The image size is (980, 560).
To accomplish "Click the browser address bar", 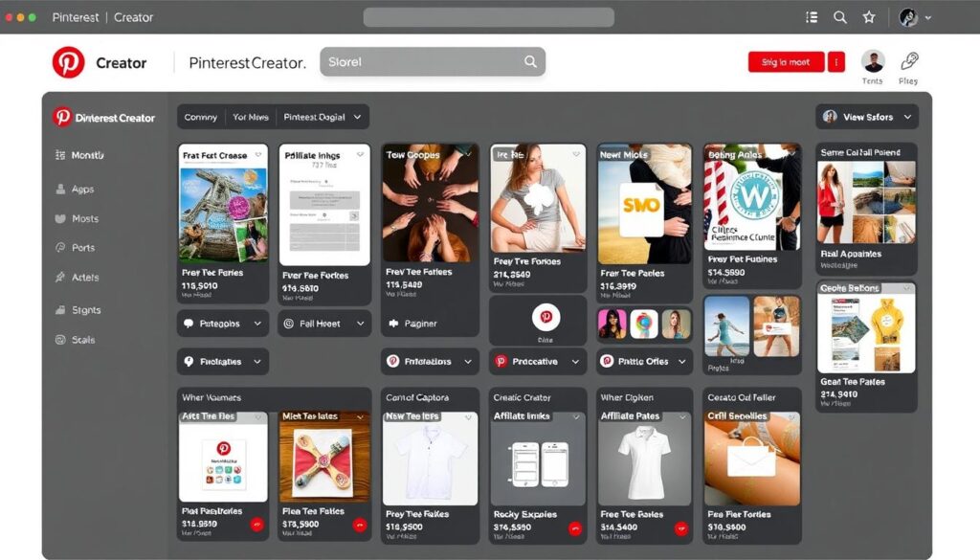I will 489,17.
